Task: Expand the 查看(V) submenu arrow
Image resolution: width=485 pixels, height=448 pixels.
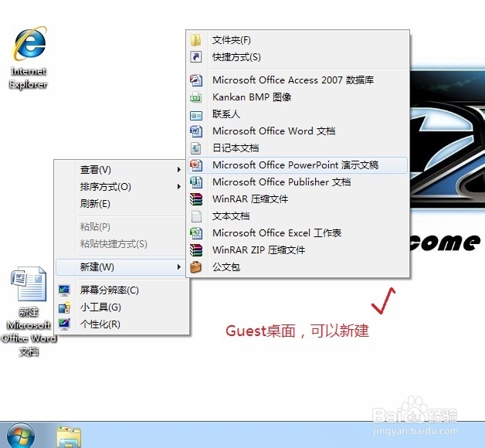Action: (178, 170)
